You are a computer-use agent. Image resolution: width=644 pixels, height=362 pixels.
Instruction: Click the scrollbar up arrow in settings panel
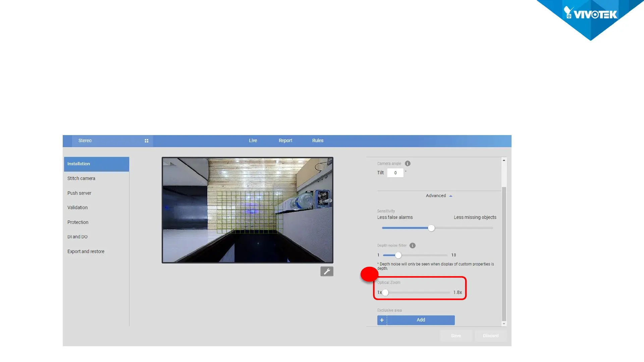point(504,161)
